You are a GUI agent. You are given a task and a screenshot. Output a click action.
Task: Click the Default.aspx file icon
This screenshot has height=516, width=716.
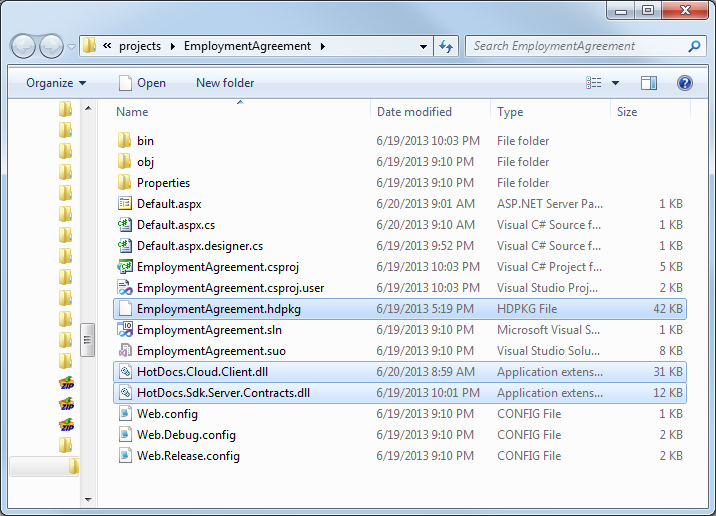(x=124, y=204)
